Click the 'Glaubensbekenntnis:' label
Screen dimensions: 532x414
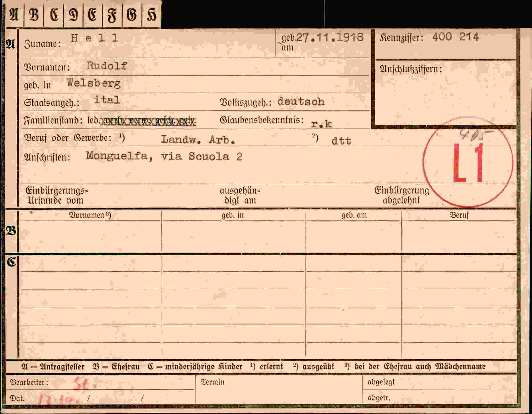pyautogui.click(x=262, y=120)
